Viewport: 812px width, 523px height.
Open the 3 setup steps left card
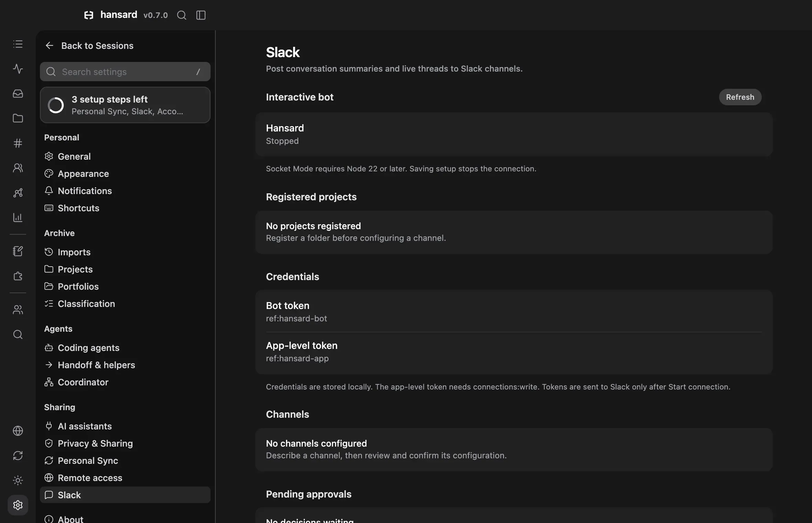click(125, 105)
